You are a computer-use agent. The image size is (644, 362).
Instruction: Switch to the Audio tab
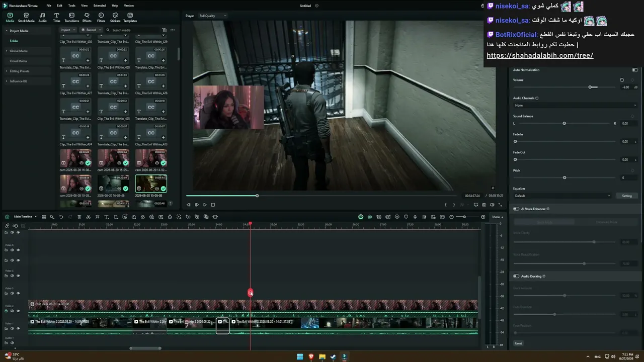(42, 18)
